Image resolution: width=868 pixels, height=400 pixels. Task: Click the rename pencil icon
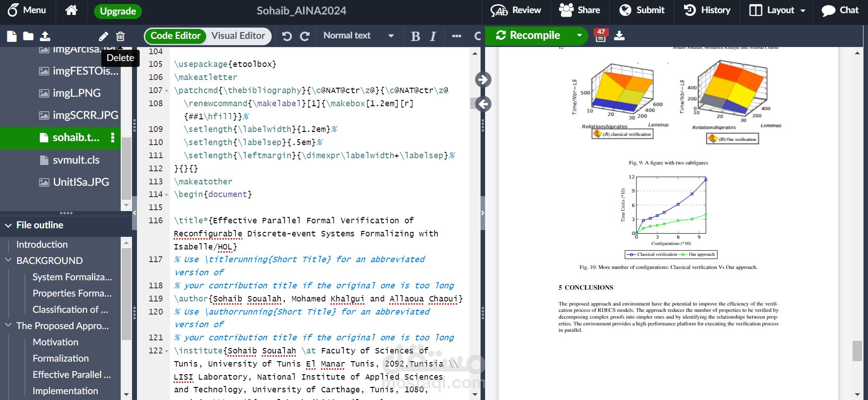coord(104,36)
